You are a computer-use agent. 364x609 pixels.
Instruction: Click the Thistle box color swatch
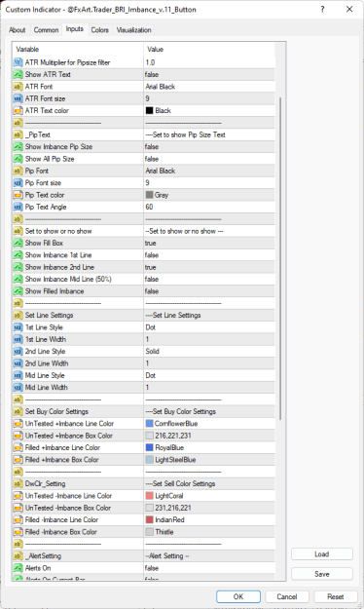[150, 532]
